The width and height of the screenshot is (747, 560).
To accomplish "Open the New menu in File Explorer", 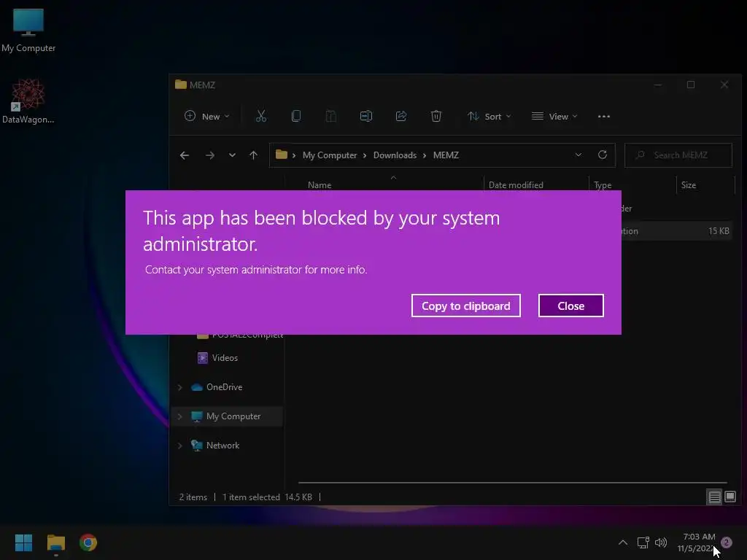I will tap(206, 116).
